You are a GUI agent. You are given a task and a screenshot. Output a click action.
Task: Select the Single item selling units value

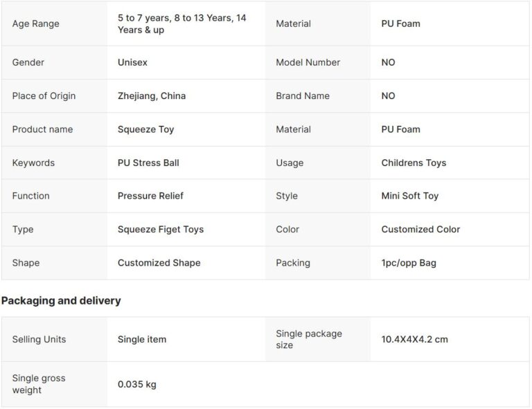[142, 339]
